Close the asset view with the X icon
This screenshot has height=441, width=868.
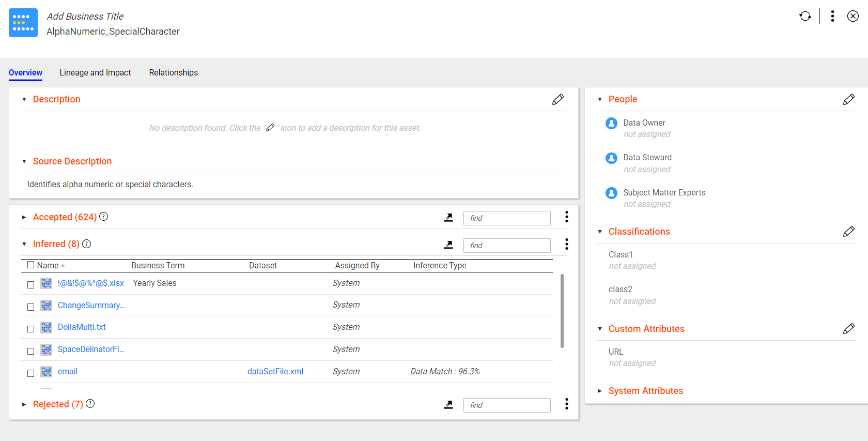853,16
